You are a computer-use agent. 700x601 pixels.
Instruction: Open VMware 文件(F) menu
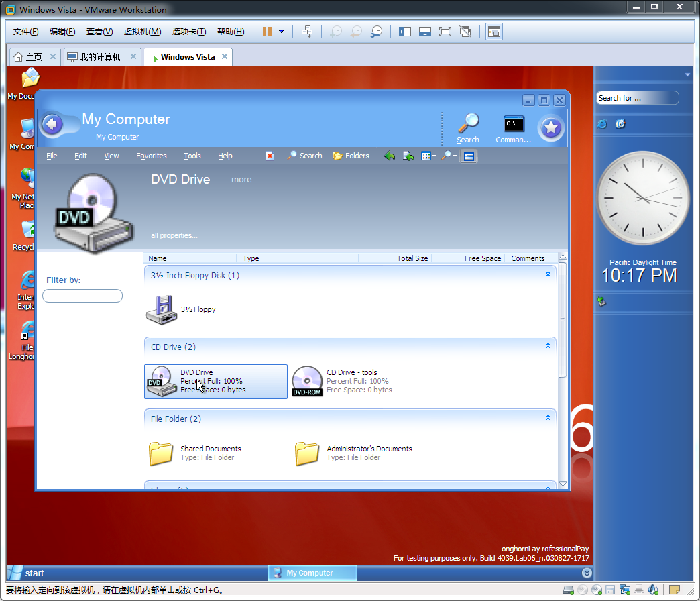tap(26, 32)
